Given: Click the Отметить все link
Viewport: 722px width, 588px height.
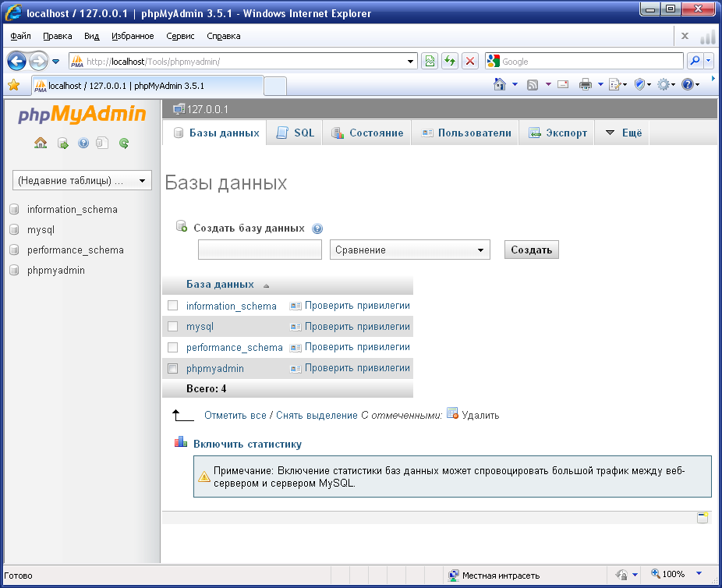Looking at the screenshot, I should [x=235, y=416].
